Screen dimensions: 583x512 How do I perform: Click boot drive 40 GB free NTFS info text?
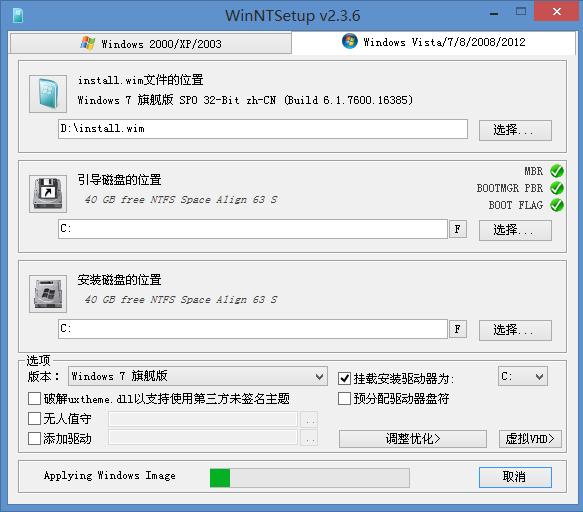(x=181, y=200)
